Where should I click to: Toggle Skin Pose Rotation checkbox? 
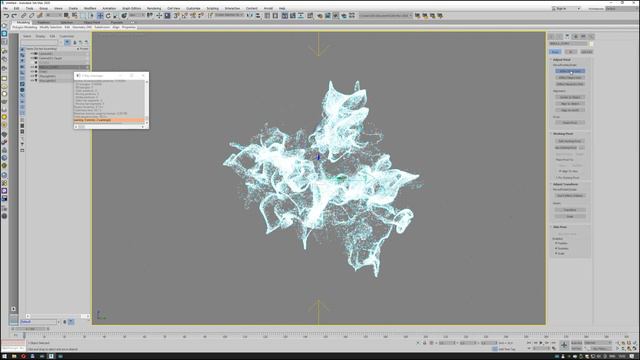coord(556,248)
